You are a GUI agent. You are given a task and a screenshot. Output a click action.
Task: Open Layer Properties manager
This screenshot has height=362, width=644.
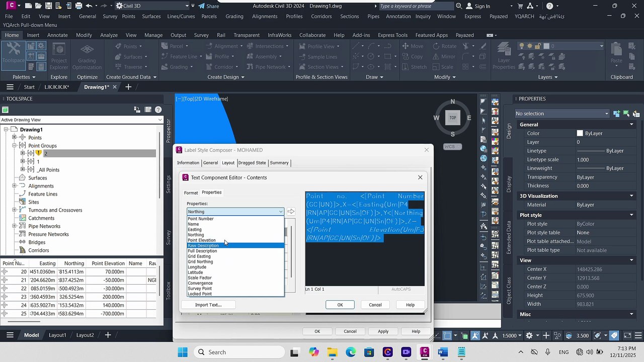tap(504, 56)
